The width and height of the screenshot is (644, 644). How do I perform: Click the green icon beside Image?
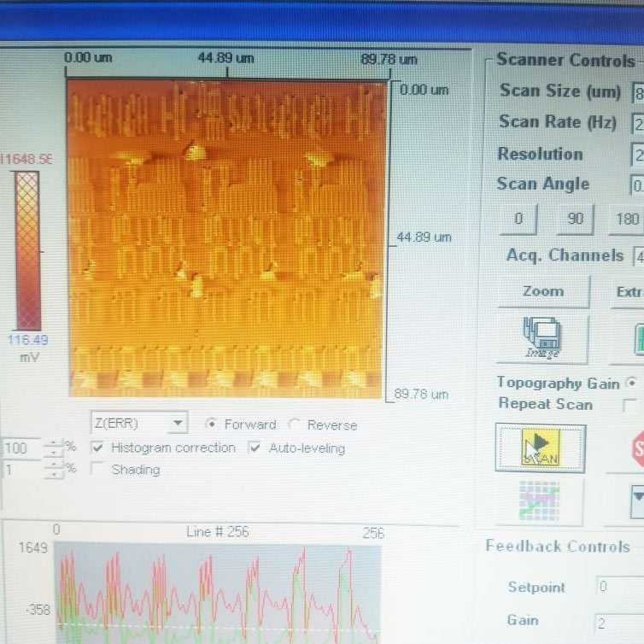click(639, 339)
